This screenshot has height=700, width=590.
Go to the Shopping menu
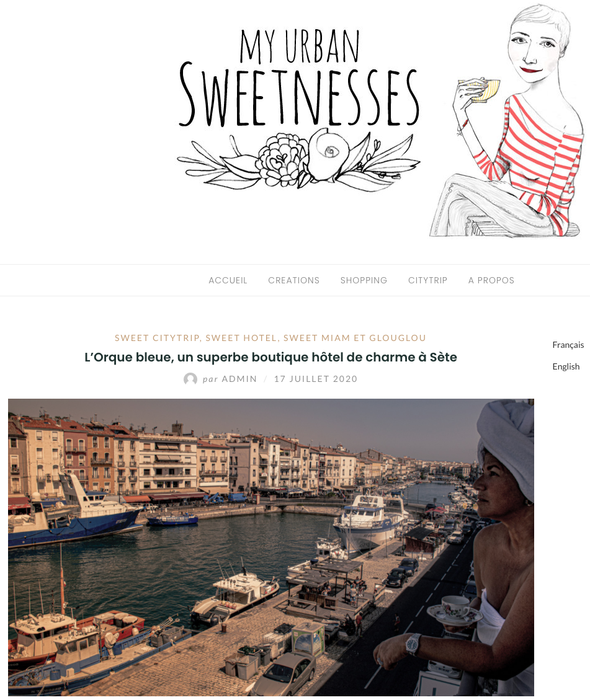point(364,280)
